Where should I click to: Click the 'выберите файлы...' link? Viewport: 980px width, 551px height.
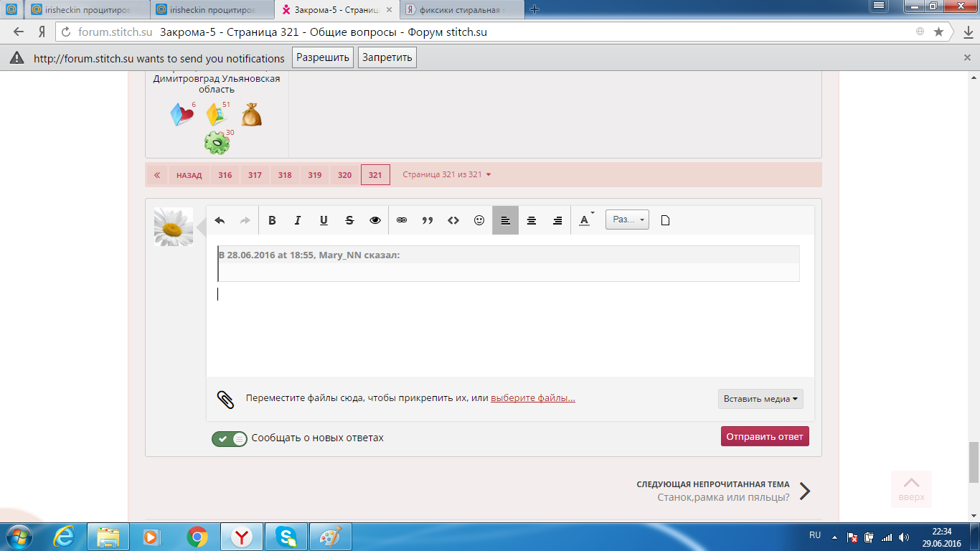pos(533,398)
